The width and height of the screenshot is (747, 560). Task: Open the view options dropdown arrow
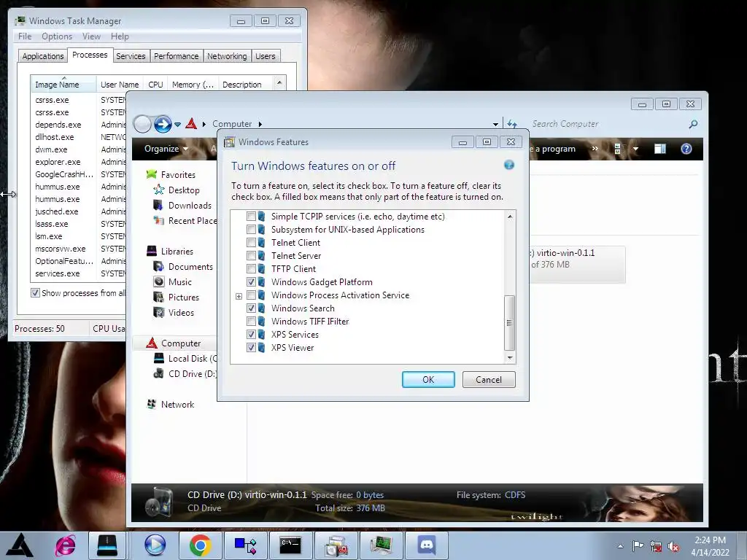pos(635,149)
